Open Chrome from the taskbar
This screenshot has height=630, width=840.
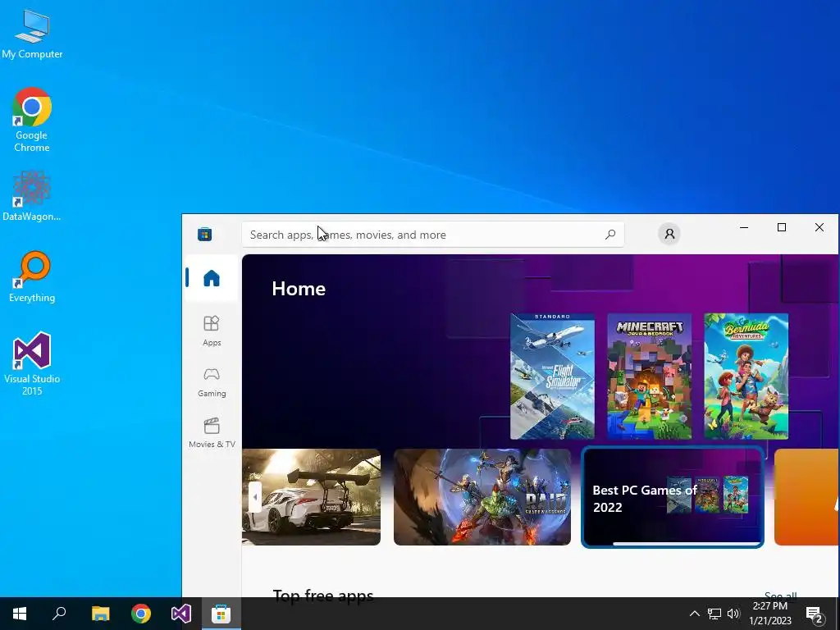141,614
